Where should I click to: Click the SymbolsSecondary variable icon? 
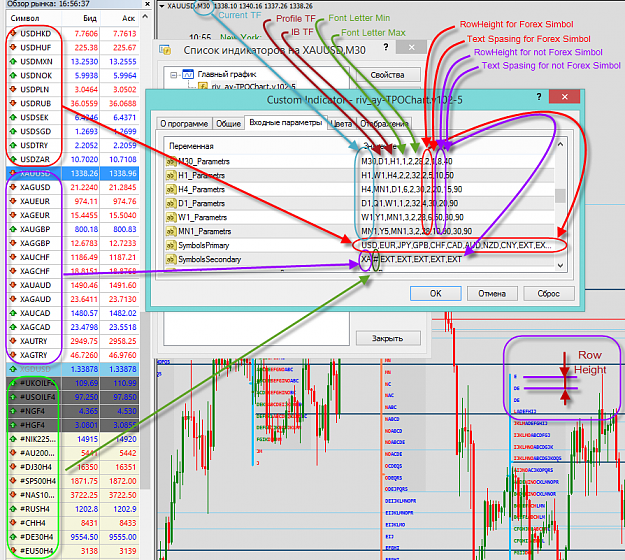point(171,259)
